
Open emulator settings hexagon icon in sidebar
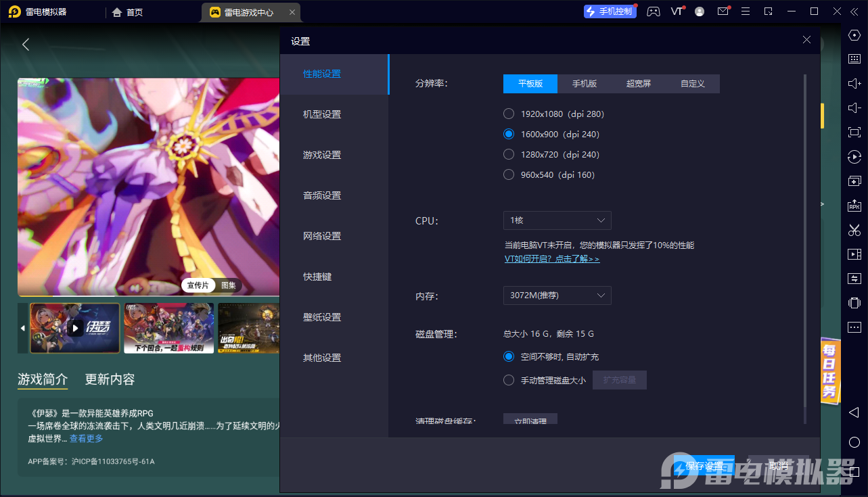pos(854,34)
